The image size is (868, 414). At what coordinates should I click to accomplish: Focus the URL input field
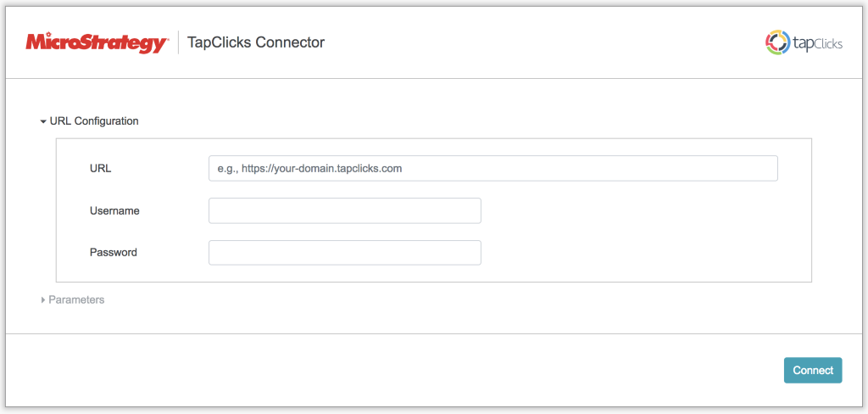click(x=492, y=168)
